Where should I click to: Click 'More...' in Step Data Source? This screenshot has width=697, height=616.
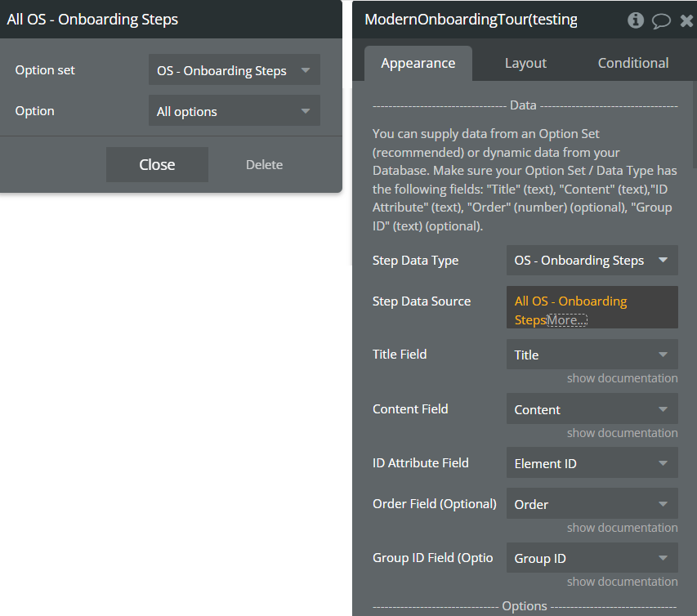[x=567, y=320]
